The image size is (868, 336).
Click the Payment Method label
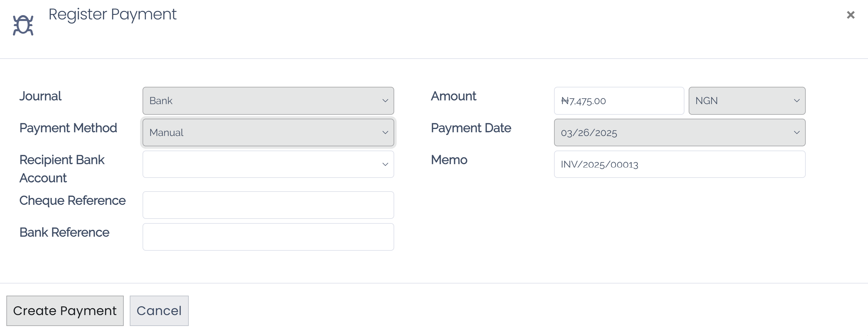[68, 128]
